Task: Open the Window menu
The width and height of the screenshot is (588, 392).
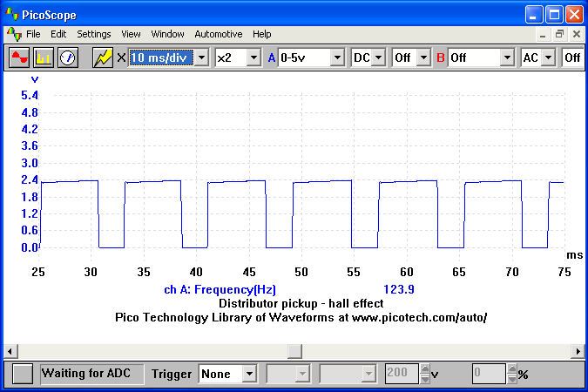Action: coord(167,34)
